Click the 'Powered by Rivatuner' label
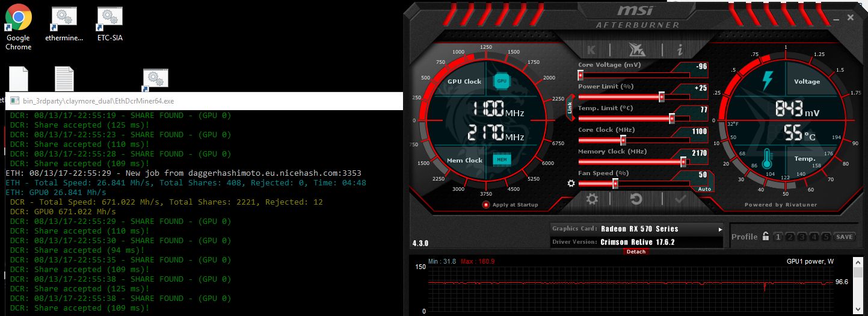868x316 pixels. (x=782, y=205)
